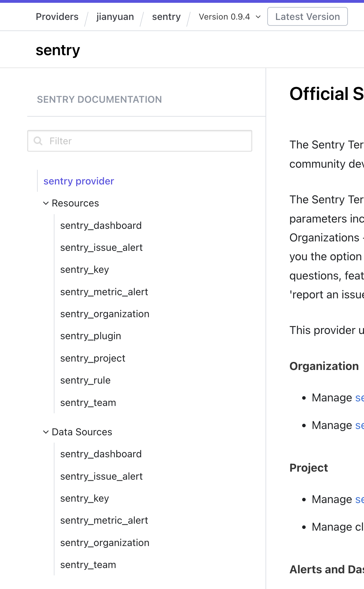Click the Latest Version button
Image resolution: width=364 pixels, height=589 pixels.
pos(307,16)
